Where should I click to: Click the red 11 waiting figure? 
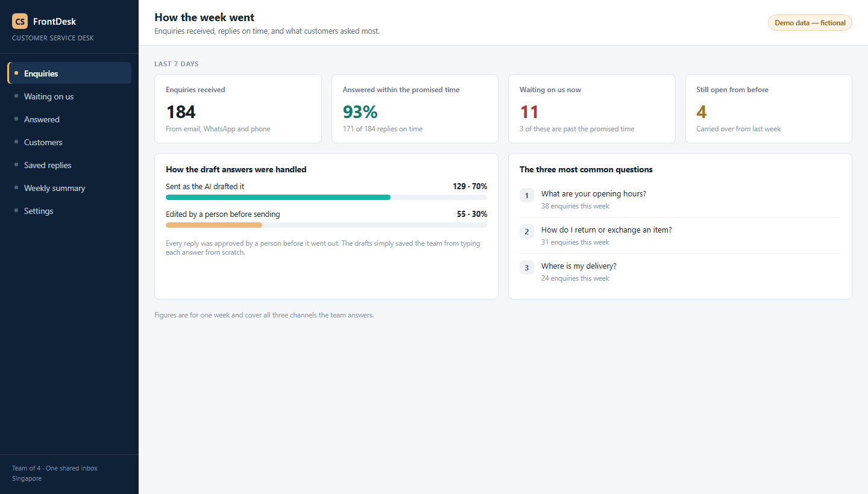(529, 112)
